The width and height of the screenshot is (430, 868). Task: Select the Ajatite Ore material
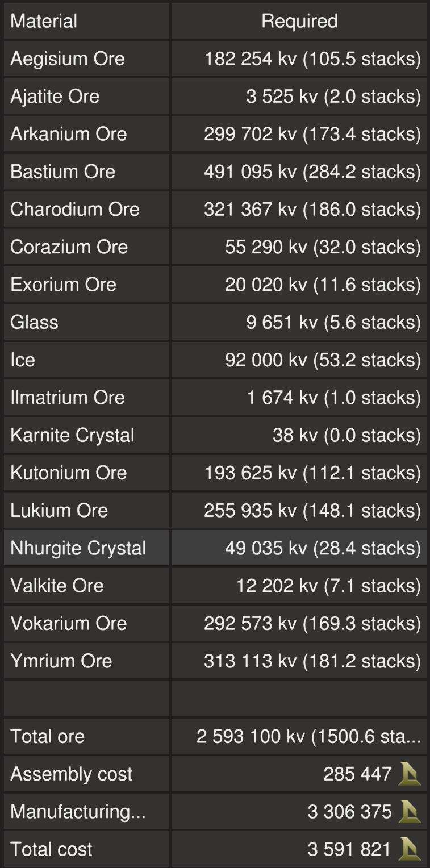tap(55, 97)
